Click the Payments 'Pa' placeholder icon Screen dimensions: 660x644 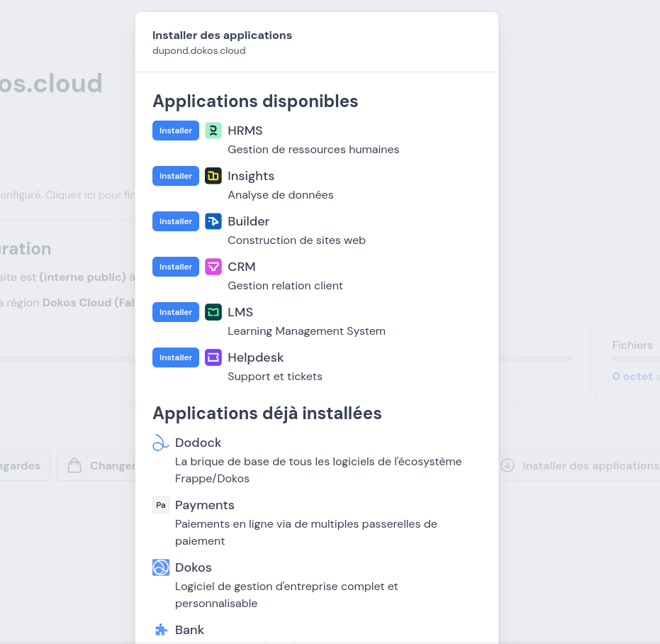tap(161, 505)
